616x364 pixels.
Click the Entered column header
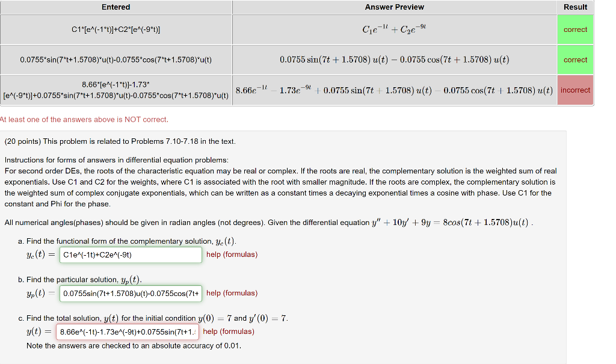coord(115,7)
